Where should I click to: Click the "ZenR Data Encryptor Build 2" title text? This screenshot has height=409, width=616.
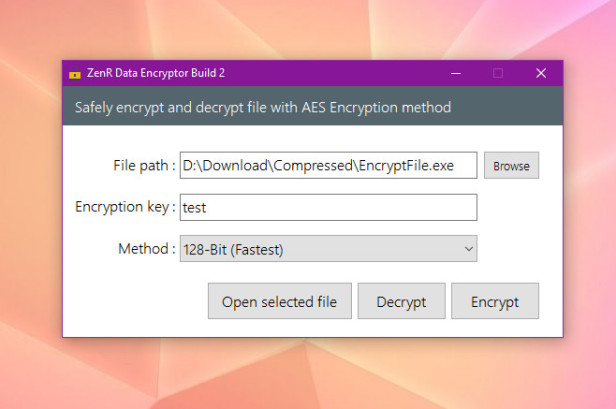pos(154,74)
